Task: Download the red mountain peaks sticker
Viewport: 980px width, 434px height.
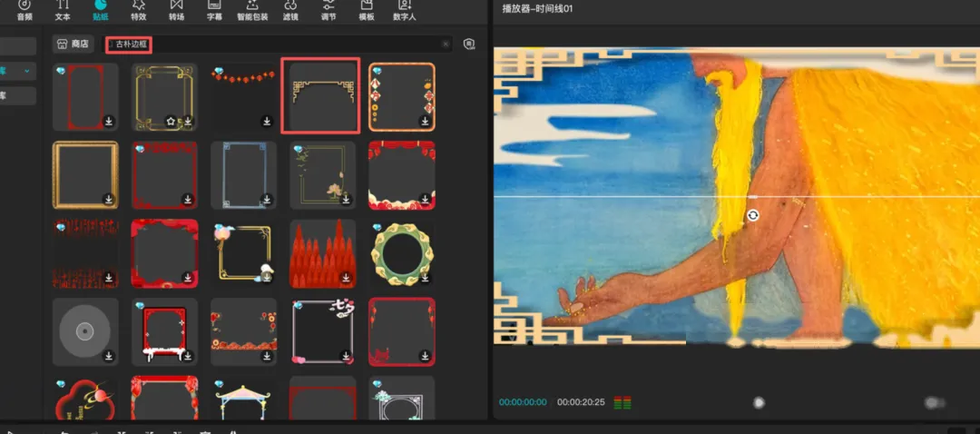Action: coord(346,278)
